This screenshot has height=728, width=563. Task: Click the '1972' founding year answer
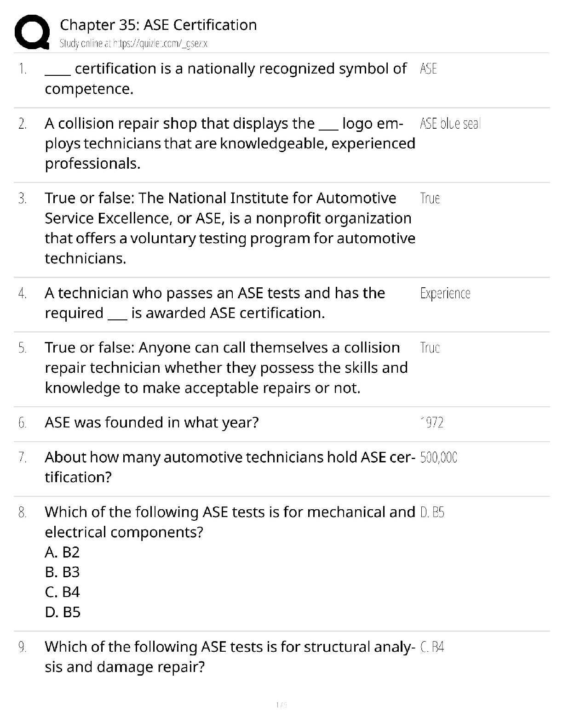point(432,422)
